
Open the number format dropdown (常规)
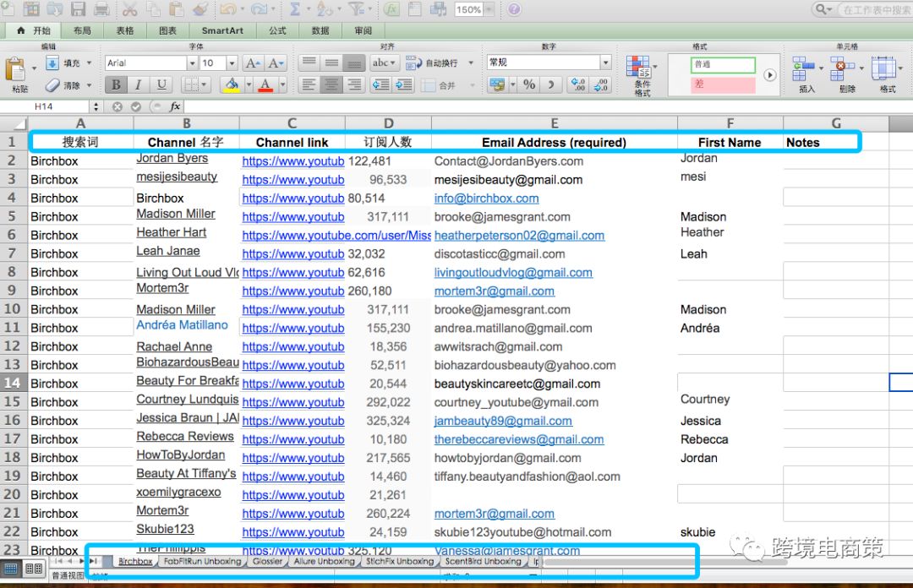coord(605,63)
